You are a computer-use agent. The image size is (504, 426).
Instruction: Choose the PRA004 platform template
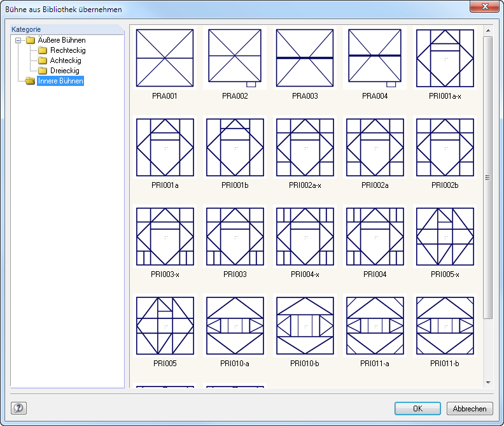375,58
